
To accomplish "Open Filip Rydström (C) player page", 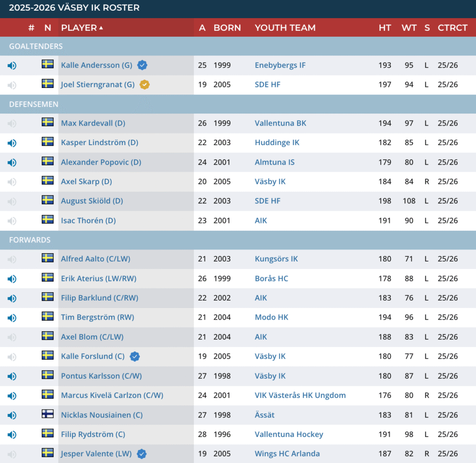I will coord(93,434).
